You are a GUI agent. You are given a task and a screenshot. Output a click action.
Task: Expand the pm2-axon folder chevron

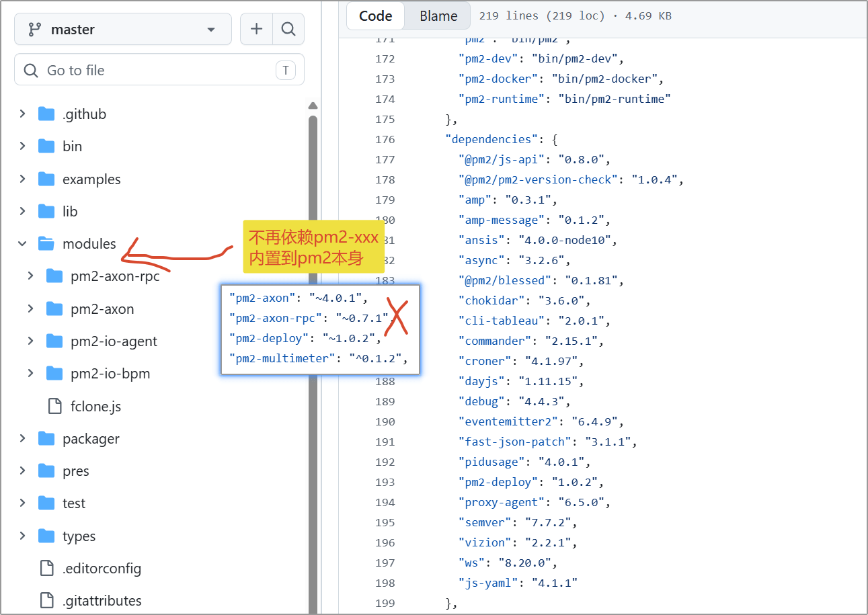pyautogui.click(x=30, y=309)
